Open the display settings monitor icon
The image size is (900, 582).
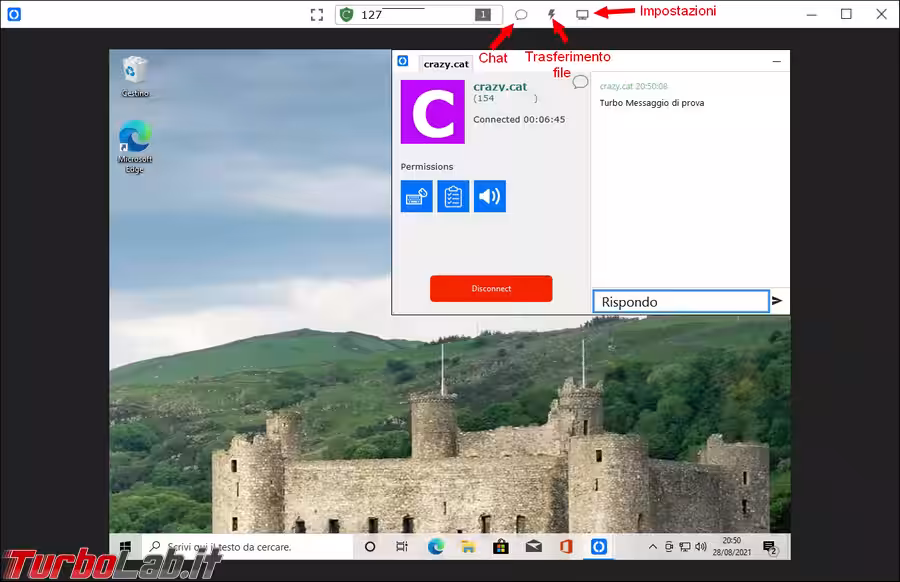click(582, 15)
